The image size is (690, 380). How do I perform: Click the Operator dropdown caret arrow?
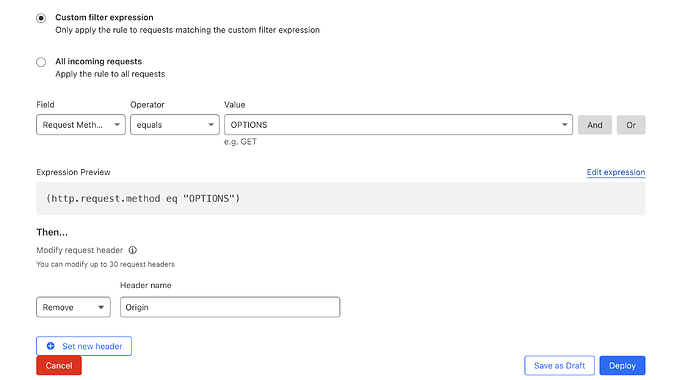tap(211, 125)
